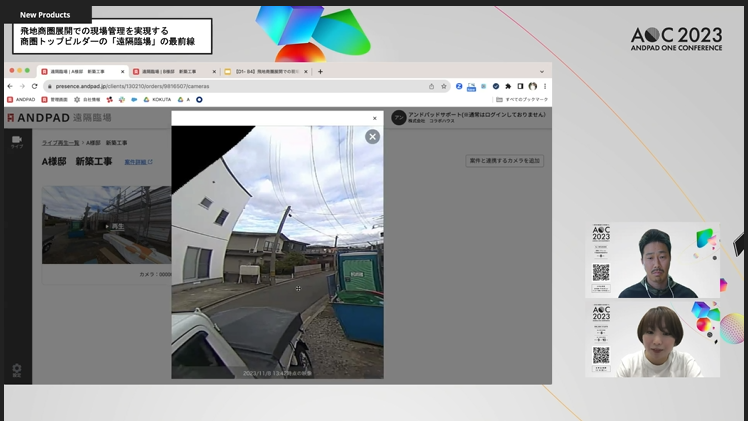Close the B様邸 新築工事 tab

214,72
